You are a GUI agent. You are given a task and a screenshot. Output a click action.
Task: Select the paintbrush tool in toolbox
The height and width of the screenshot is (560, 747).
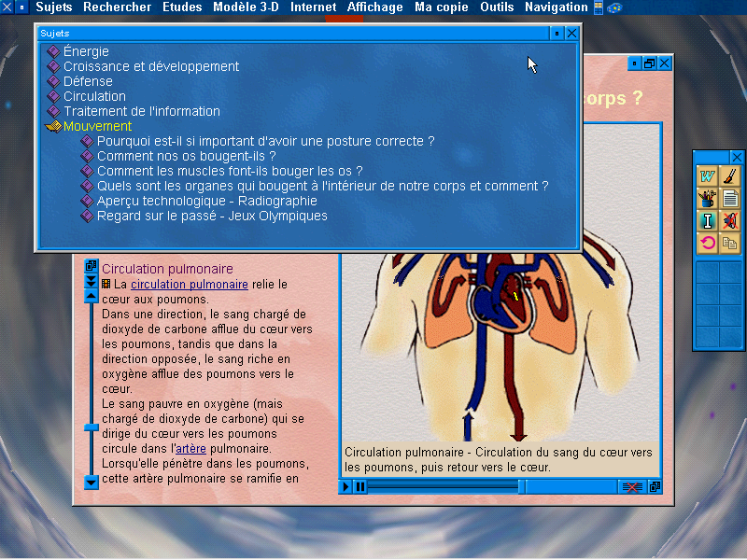pos(730,176)
